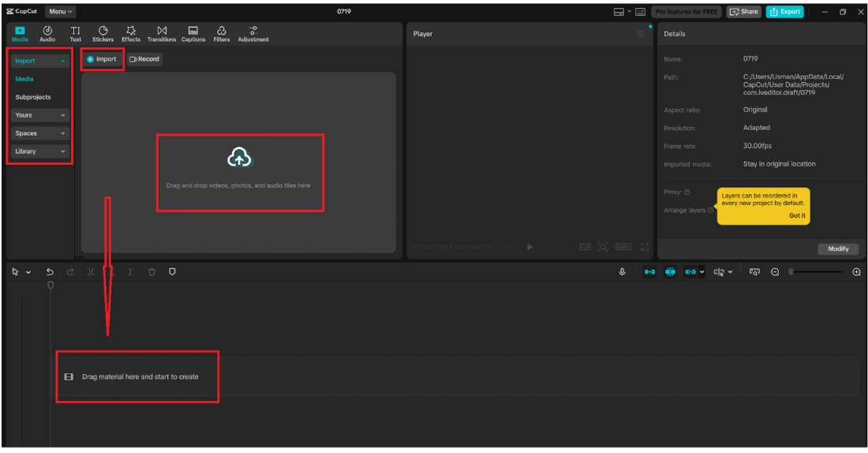Viewport: 868px width, 453px height.
Task: Toggle linkage option in timeline toolbar
Action: (x=692, y=271)
